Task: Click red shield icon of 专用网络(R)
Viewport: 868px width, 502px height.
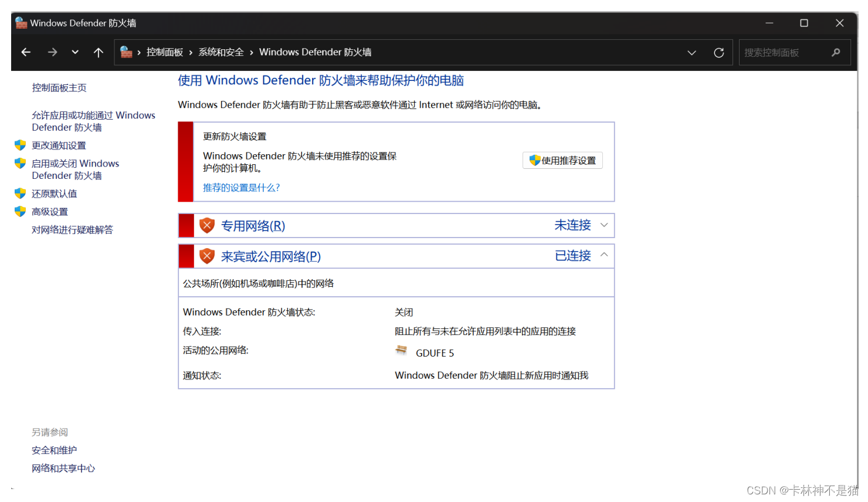Action: [207, 225]
